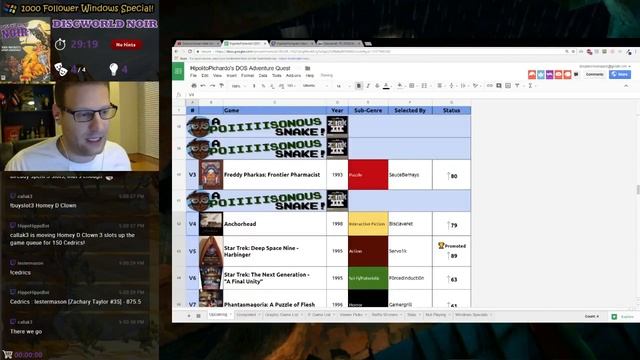The width and height of the screenshot is (640, 360).
Task: Switch to the Not Playing sheet tab
Action: click(x=437, y=315)
